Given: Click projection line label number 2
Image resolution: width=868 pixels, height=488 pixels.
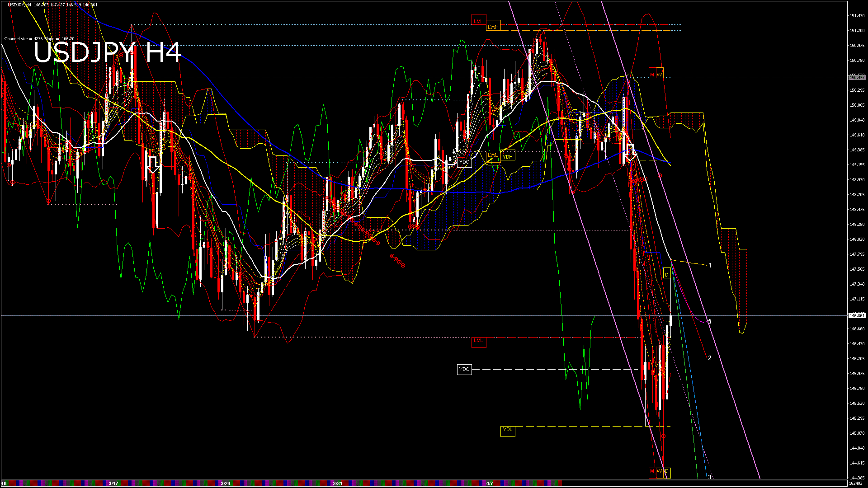Looking at the screenshot, I should [710, 358].
